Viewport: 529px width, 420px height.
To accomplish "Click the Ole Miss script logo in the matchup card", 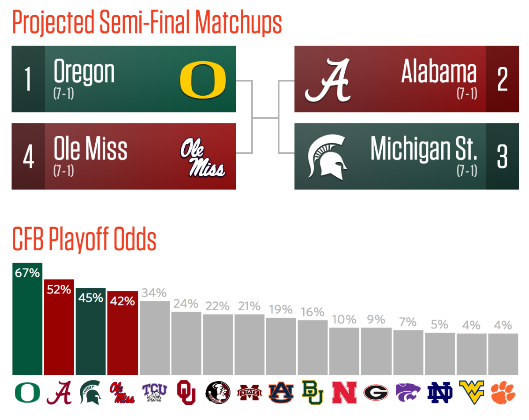I will 203,158.
